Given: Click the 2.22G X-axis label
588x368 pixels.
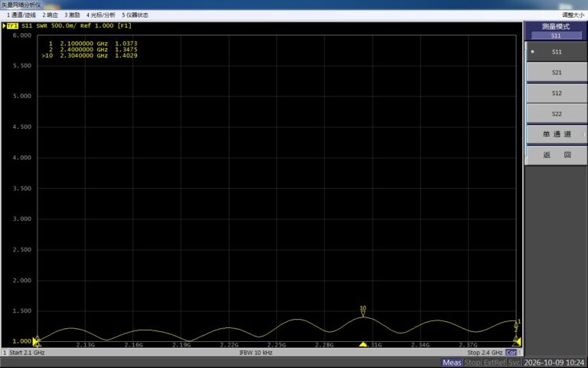Looking at the screenshot, I should [x=229, y=345].
